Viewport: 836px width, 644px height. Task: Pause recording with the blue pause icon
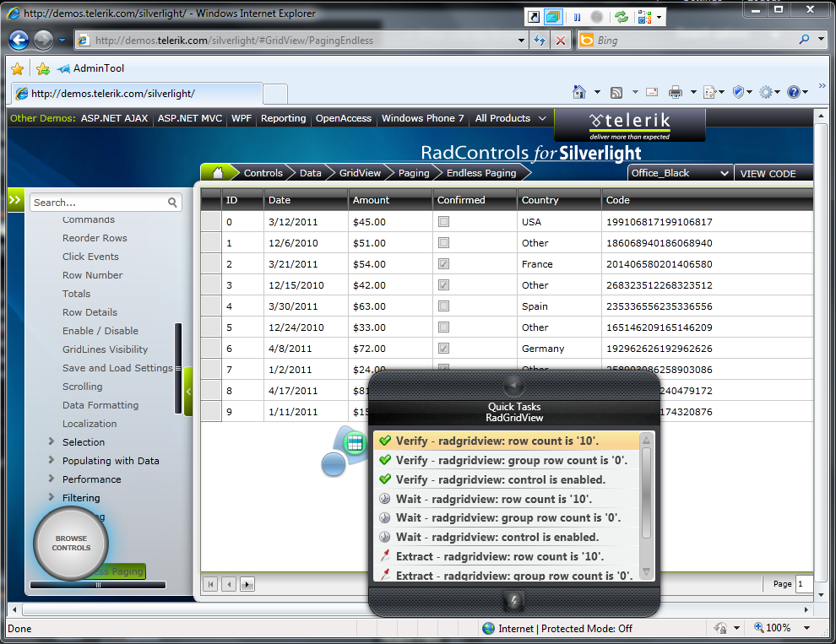(577, 17)
